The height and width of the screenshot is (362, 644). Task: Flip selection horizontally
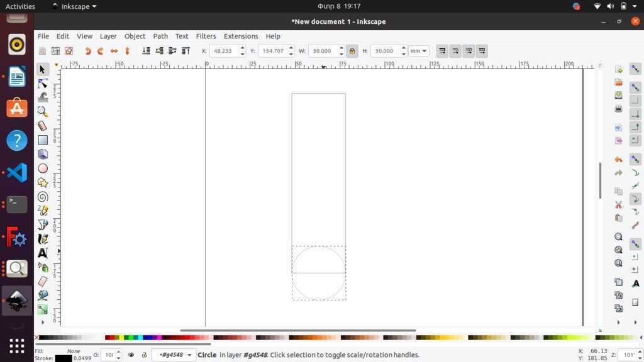pyautogui.click(x=114, y=51)
